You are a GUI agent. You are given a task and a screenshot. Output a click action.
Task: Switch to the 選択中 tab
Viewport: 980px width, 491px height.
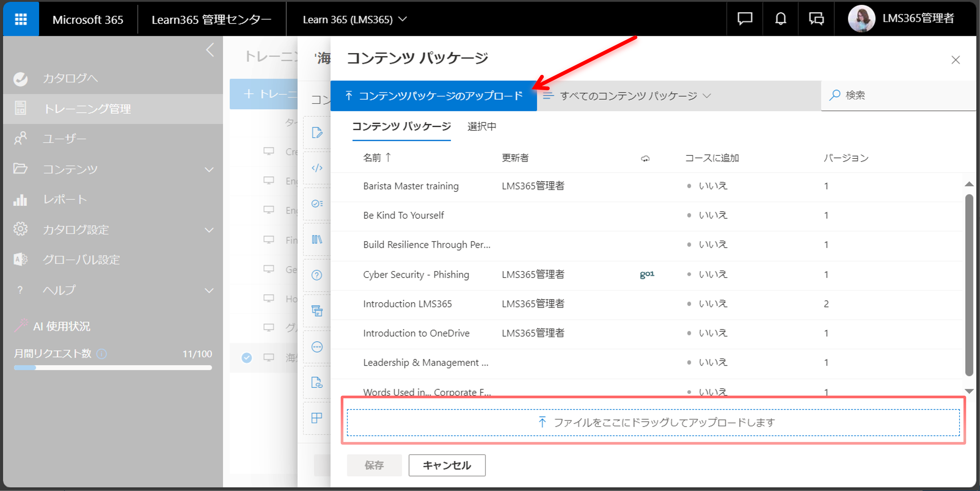(482, 127)
